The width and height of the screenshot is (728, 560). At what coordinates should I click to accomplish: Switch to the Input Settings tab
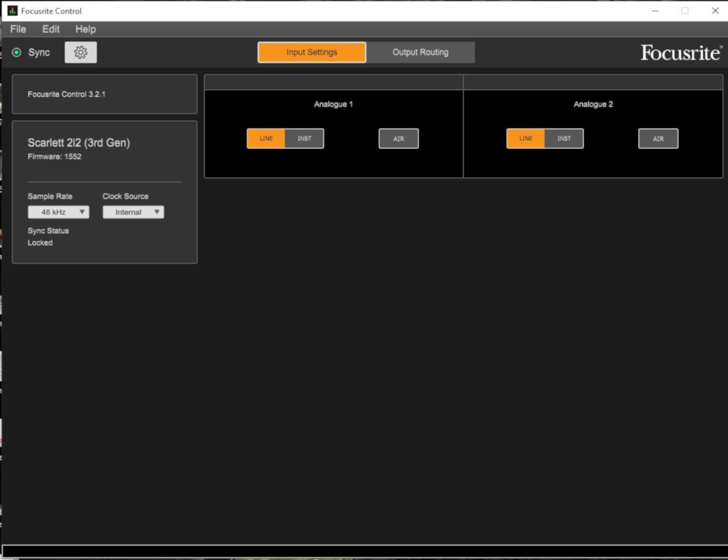point(312,52)
